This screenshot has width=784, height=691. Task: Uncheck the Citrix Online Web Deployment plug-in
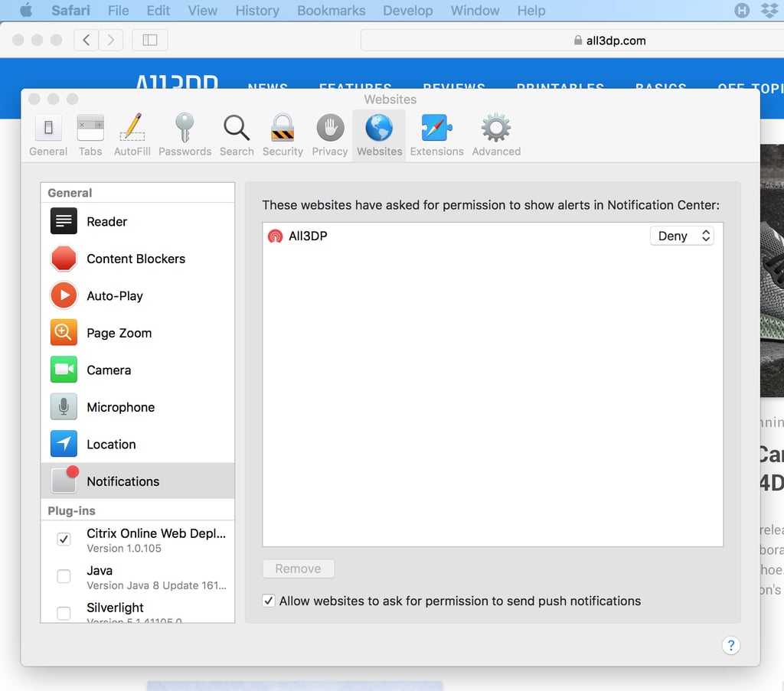point(64,539)
